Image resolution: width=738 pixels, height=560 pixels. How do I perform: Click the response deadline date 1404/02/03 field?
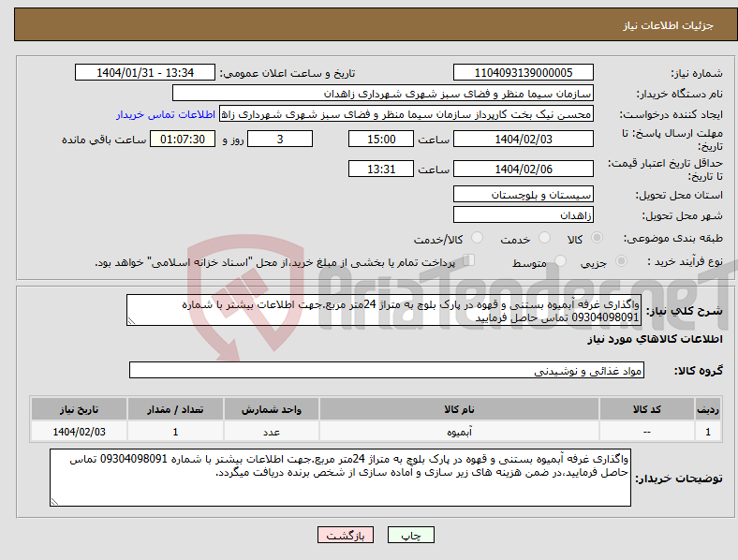(524, 140)
